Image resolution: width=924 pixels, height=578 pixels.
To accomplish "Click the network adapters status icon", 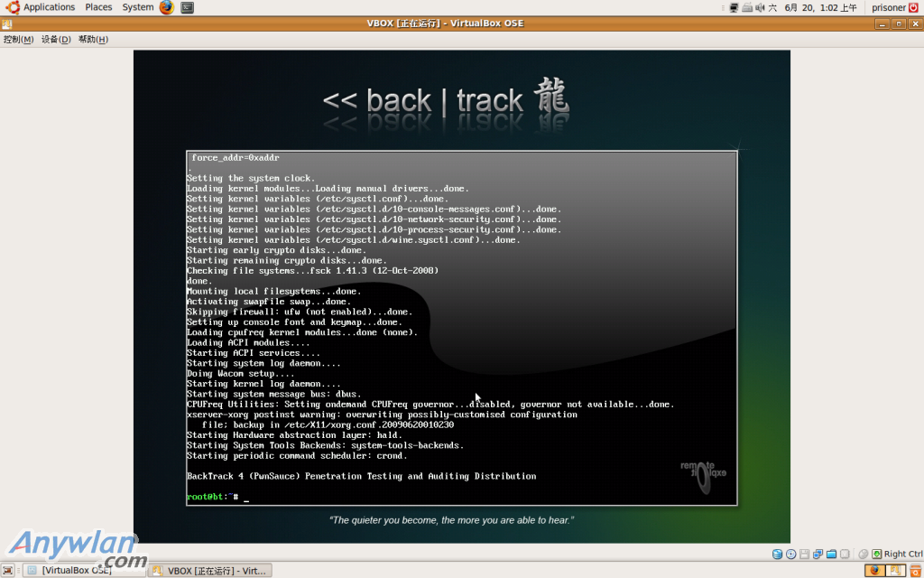I will [818, 554].
